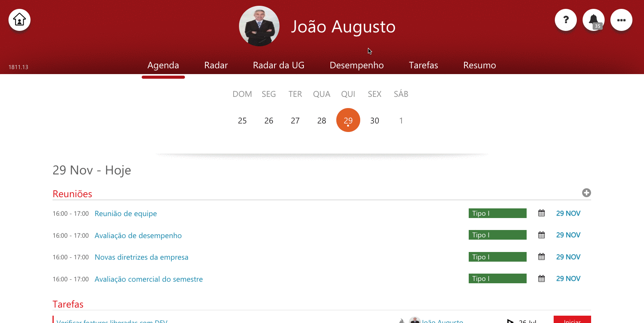The height and width of the screenshot is (323, 644).
Task: Click calendar icon for Avaliação comercial do semestre
Action: pyautogui.click(x=542, y=279)
